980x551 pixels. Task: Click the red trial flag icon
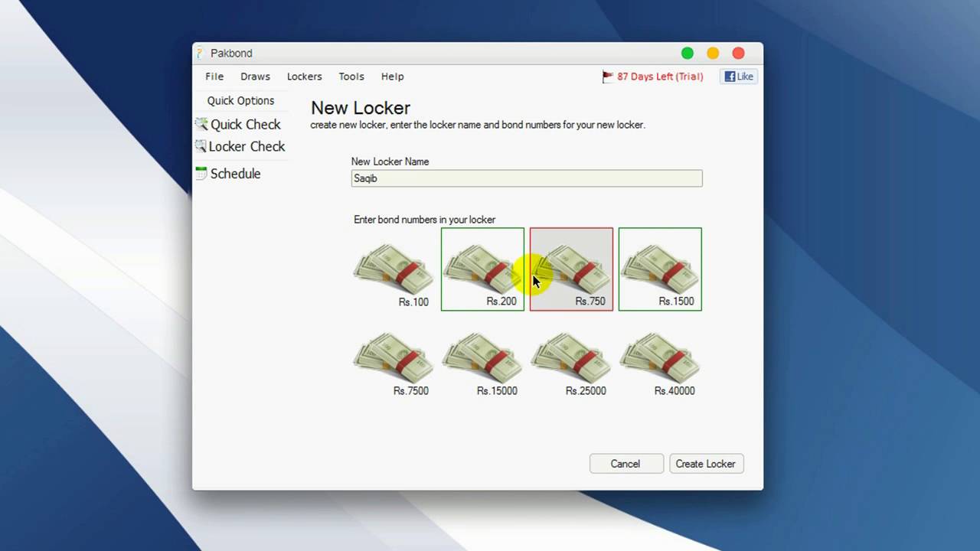[x=608, y=77]
